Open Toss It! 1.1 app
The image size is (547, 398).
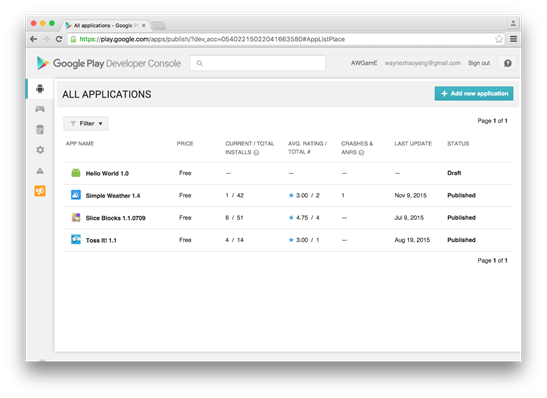(x=101, y=240)
